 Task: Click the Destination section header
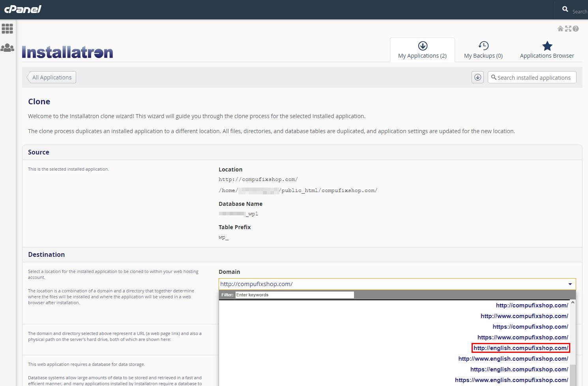pyautogui.click(x=302, y=254)
